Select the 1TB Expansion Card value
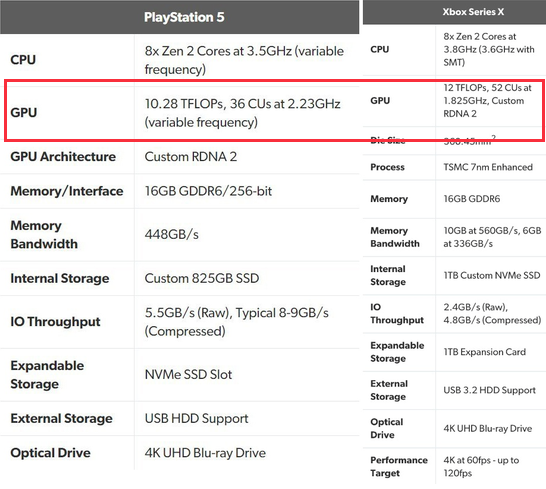Viewport: 546px width, 489px height. [484, 352]
